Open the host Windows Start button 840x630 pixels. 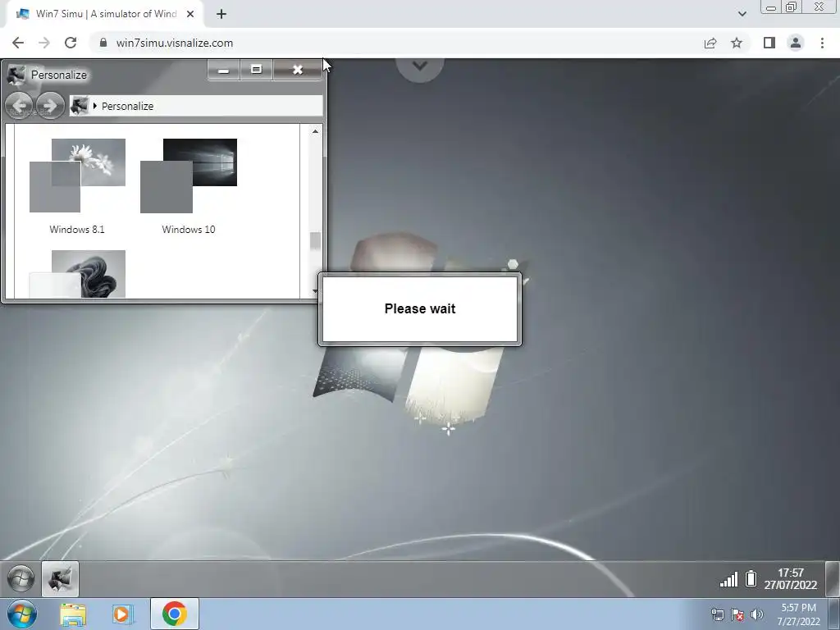click(22, 614)
